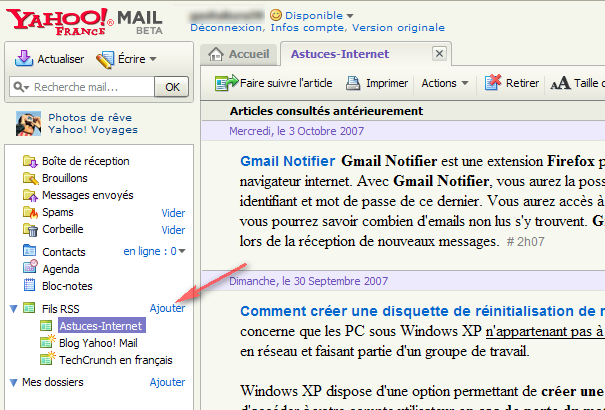Click the Agenda calendar icon
The height and width of the screenshot is (410, 605).
click(x=30, y=267)
